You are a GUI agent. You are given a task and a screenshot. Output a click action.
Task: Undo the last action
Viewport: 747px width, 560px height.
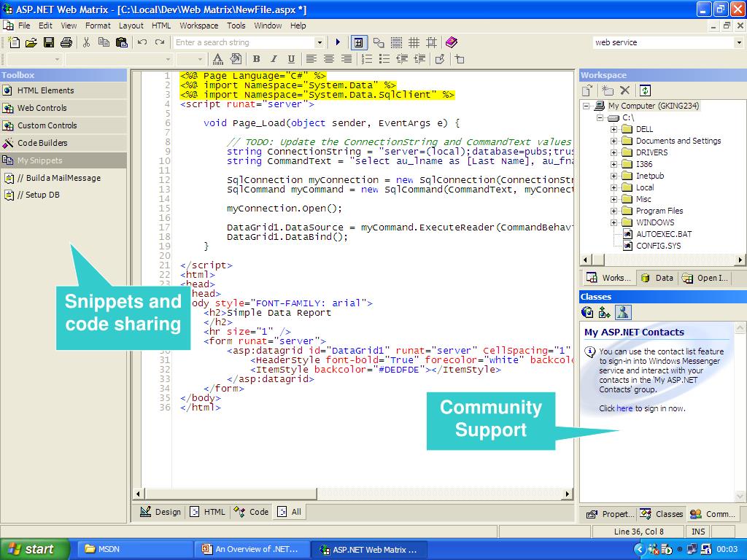142,42
